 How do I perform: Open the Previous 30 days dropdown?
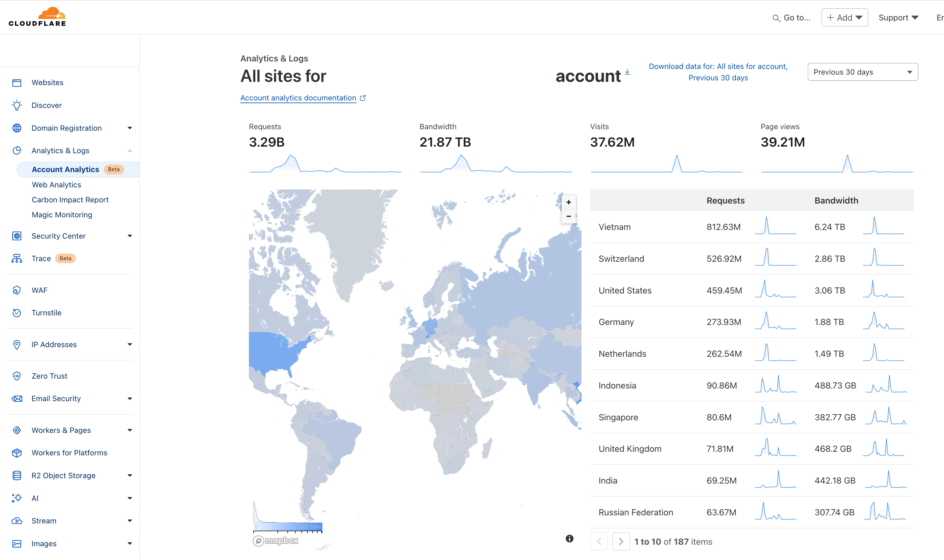[862, 72]
